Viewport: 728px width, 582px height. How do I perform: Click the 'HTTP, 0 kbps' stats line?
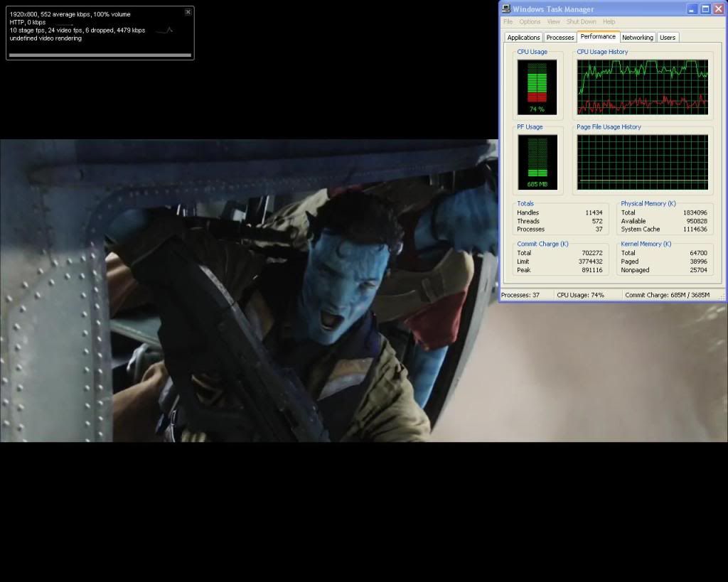(28, 22)
